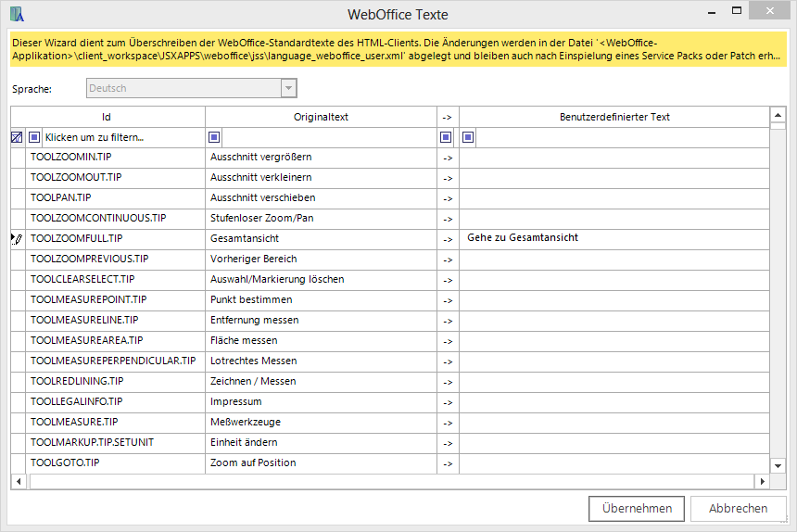Screen dimensions: 797x532
Task: Click the filter operator icon in arrow column
Action: [x=446, y=137]
